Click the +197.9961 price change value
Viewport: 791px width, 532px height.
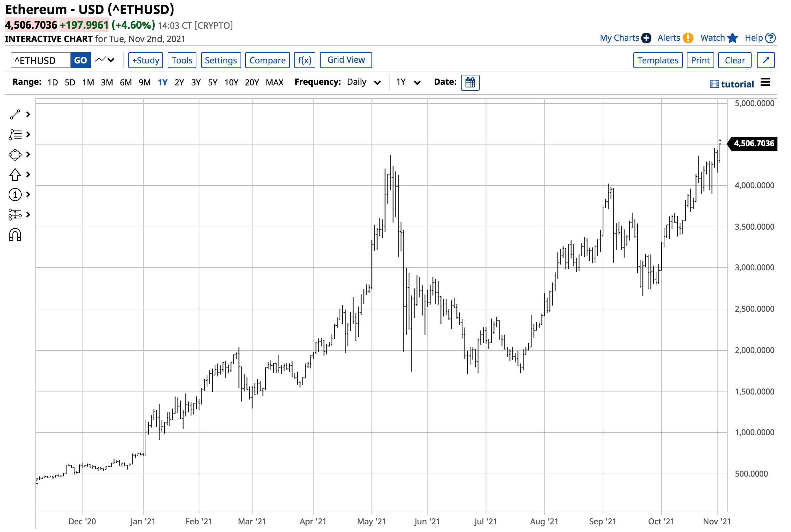click(x=84, y=25)
